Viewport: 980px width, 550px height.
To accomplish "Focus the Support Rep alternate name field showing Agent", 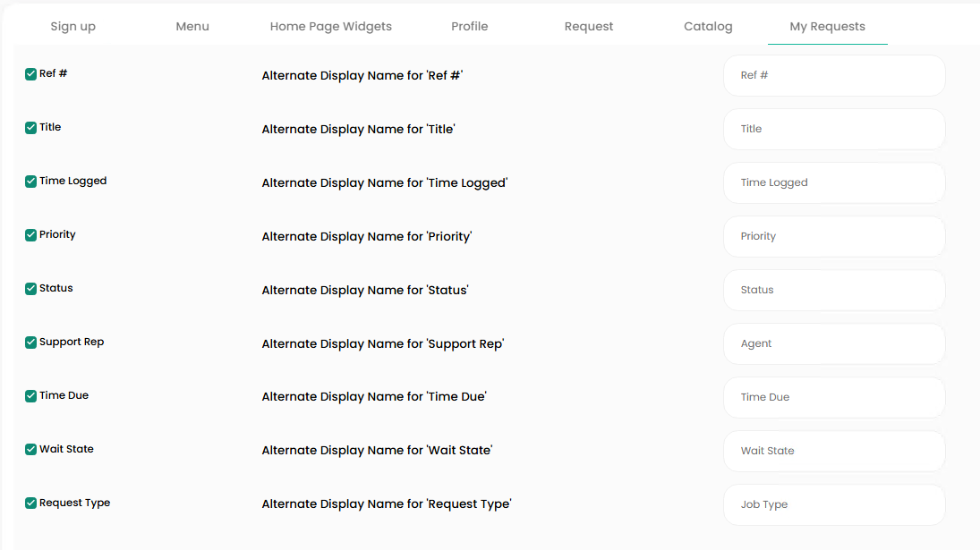I will click(833, 344).
